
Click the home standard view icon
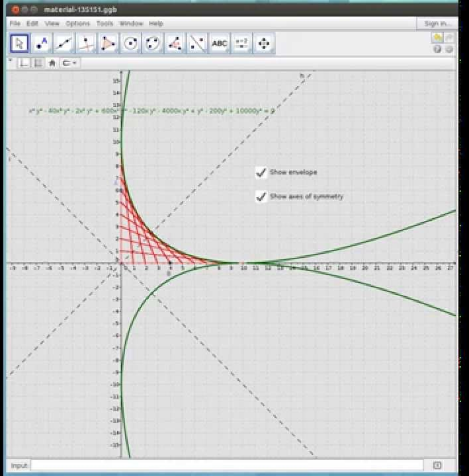pyautogui.click(x=52, y=63)
